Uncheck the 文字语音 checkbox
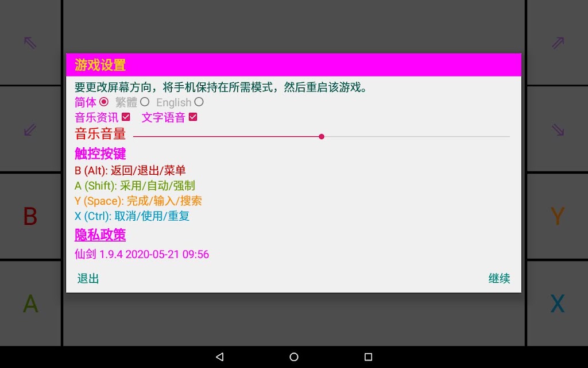The width and height of the screenshot is (588, 368). tap(193, 117)
